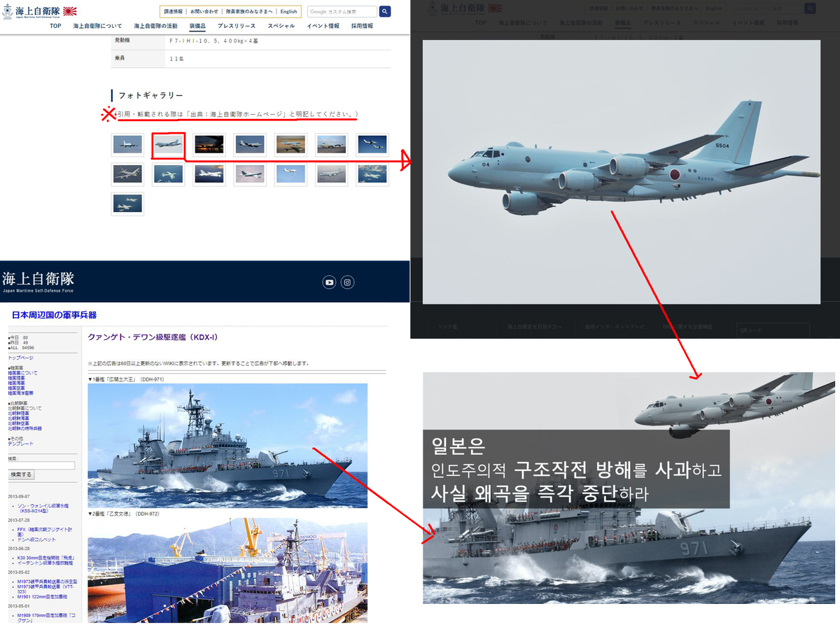This screenshot has height=627, width=840.
Task: Click the DDH-971 destroyer photo in wiki
Action: [x=227, y=445]
